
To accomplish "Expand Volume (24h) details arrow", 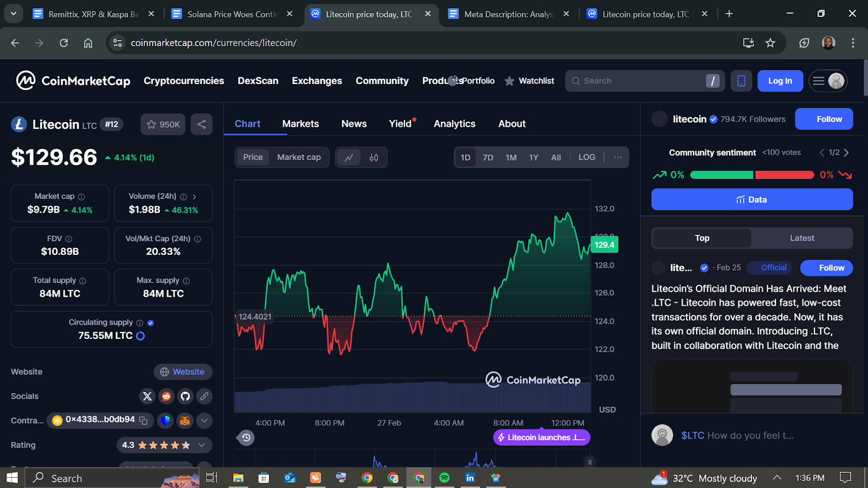I will point(194,197).
